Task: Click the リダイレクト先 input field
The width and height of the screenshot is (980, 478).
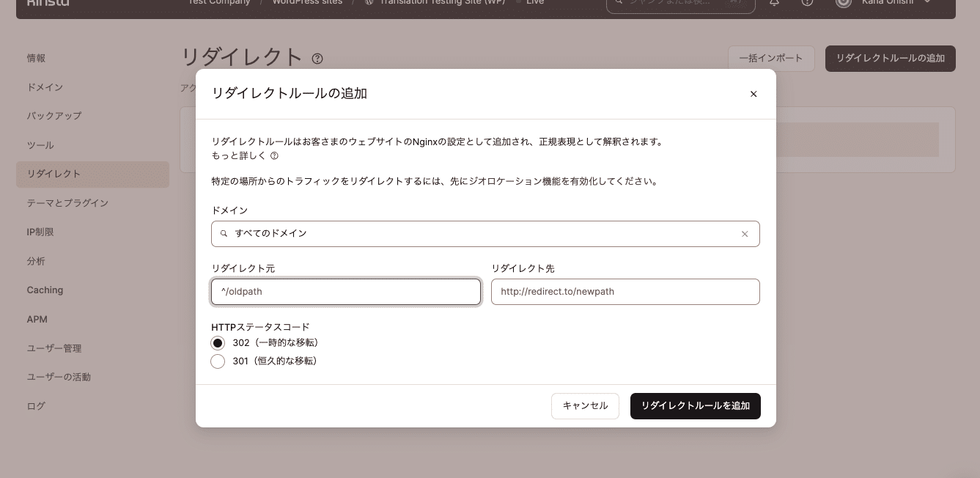Action: click(625, 291)
